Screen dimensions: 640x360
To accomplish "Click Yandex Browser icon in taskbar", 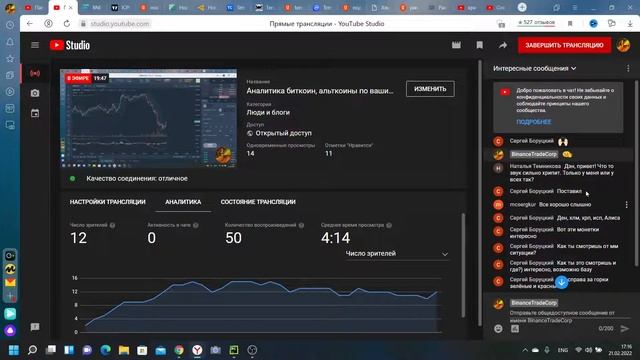I will pyautogui.click(x=197, y=350).
